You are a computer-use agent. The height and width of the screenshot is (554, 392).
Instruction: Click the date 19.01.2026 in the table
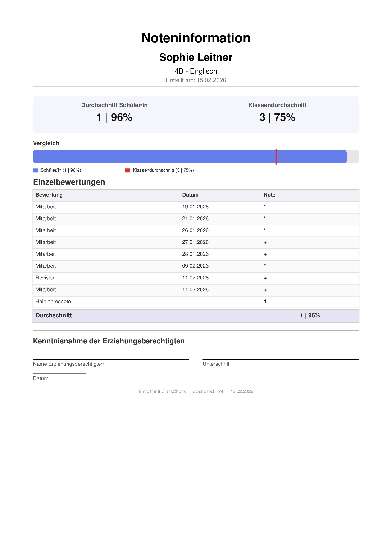tap(195, 207)
